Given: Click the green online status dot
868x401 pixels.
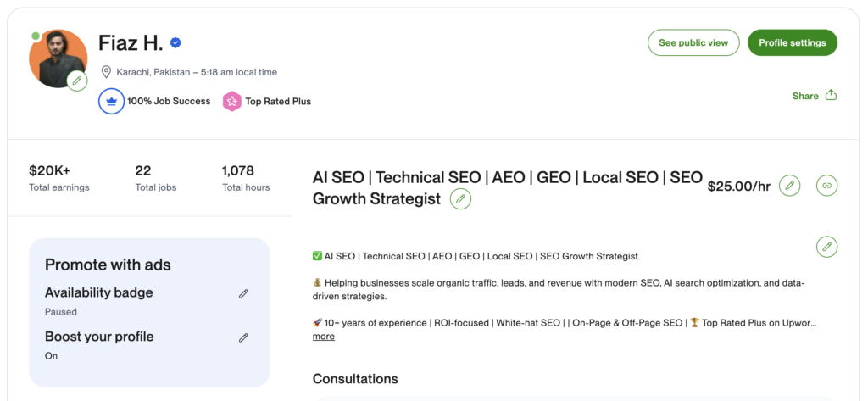Looking at the screenshot, I should (36, 36).
